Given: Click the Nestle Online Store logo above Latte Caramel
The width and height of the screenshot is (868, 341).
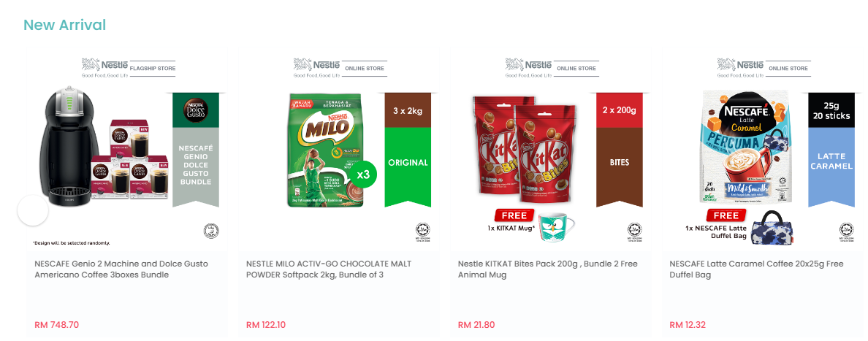Looking at the screenshot, I should click(x=764, y=67).
